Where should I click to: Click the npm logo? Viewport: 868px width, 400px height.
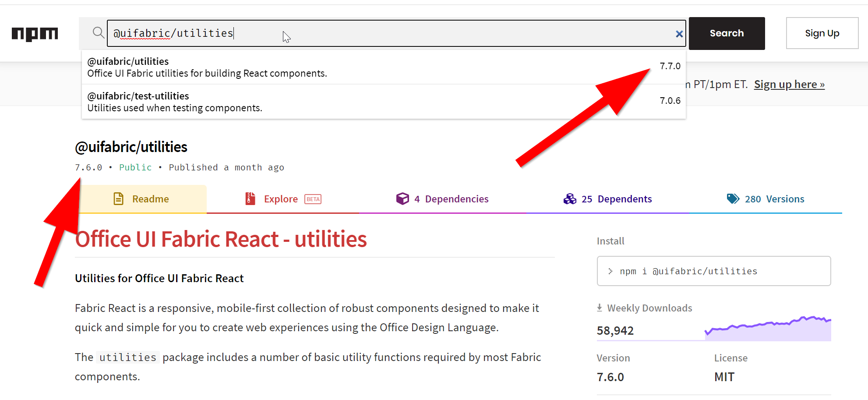pos(34,33)
